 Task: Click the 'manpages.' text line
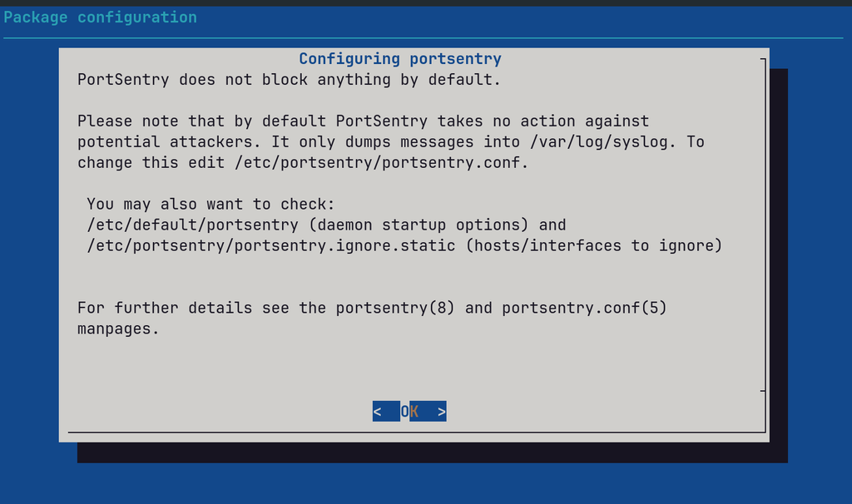tap(118, 329)
